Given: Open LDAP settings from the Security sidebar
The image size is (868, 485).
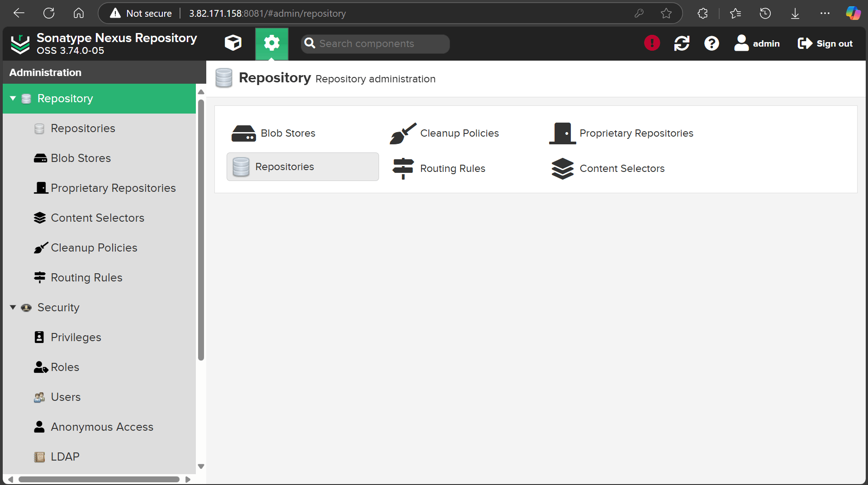Looking at the screenshot, I should pos(64,456).
